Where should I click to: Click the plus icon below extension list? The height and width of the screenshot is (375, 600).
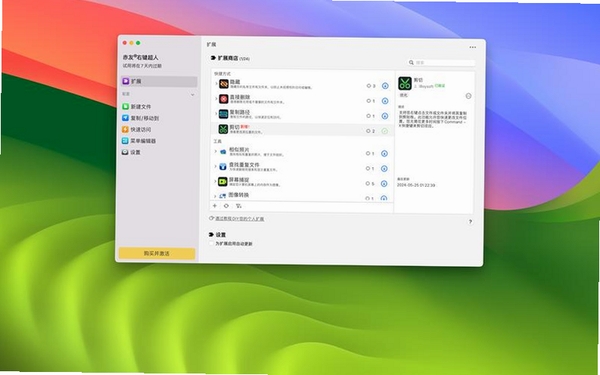215,206
